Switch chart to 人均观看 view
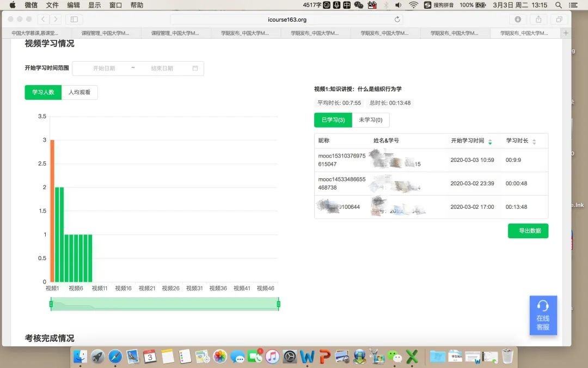Screen dimensions: 588x368 click(79, 93)
